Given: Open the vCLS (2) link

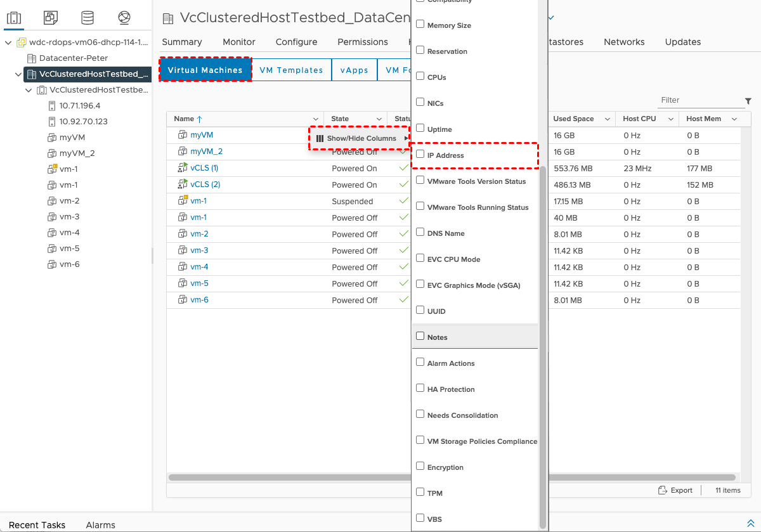Looking at the screenshot, I should 205,184.
